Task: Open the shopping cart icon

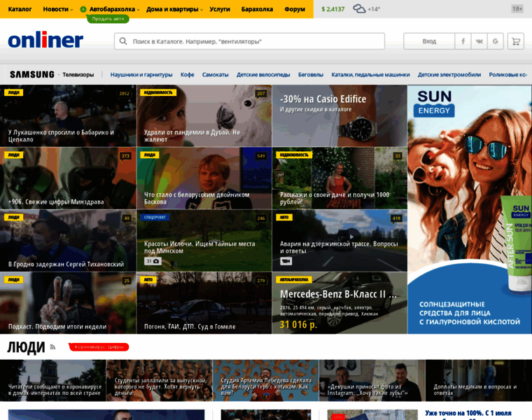Action: [x=516, y=41]
